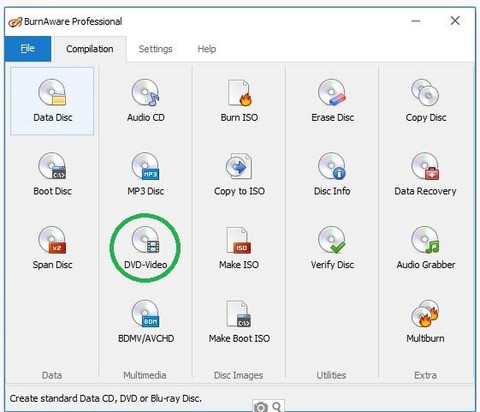Click the BurnAware app logo icon
This screenshot has height=412, width=480.
15,22
